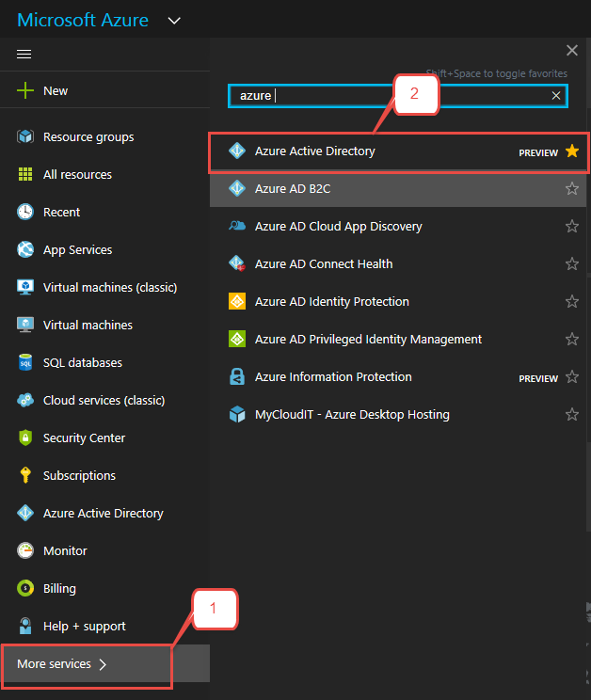Click the All resources grid icon

point(25,175)
